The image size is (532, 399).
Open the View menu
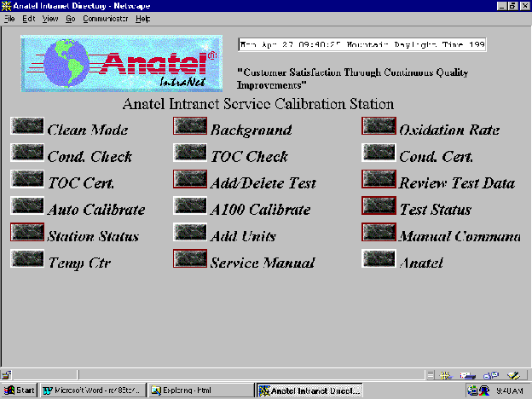tap(50, 19)
